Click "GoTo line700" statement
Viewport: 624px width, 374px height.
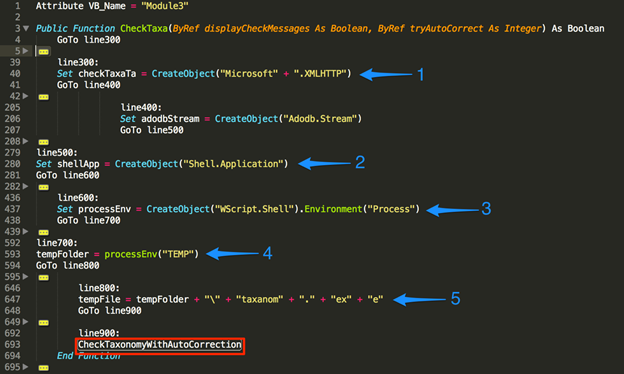tap(88, 220)
